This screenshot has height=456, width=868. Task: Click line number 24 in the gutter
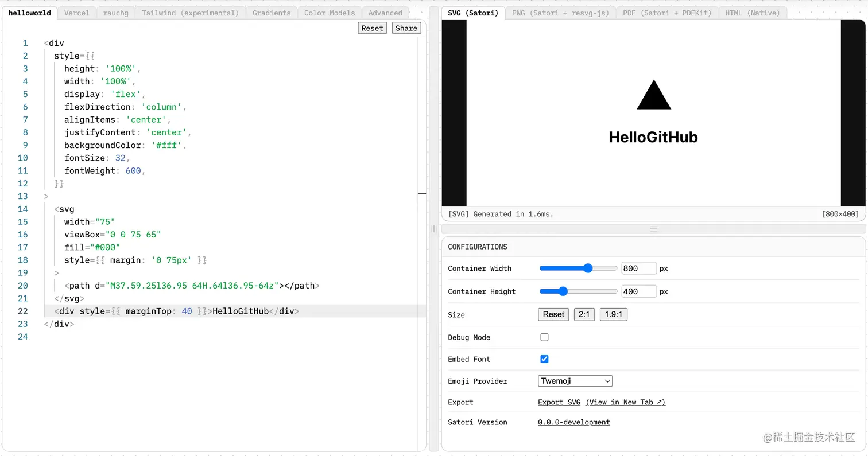point(22,337)
